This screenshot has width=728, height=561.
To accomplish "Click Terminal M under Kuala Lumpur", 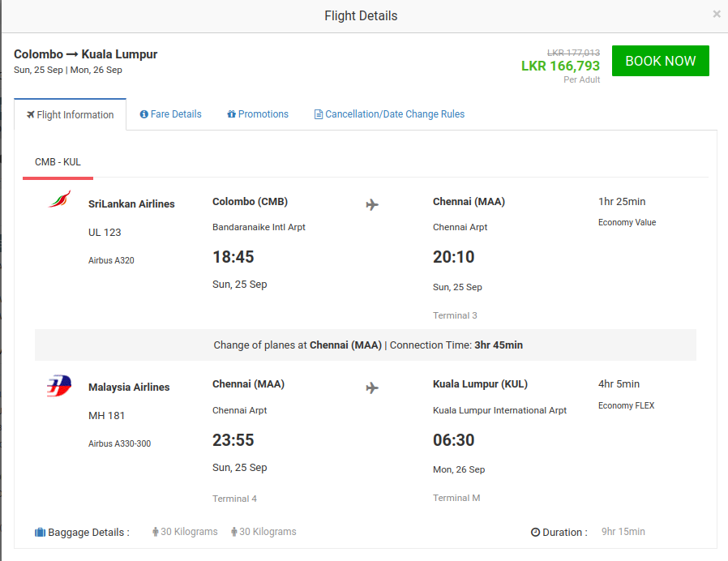I will click(x=456, y=498).
